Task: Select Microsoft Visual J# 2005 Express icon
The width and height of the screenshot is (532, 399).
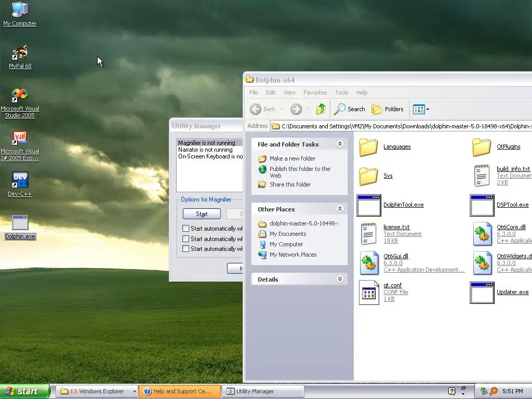Action: (x=20, y=146)
